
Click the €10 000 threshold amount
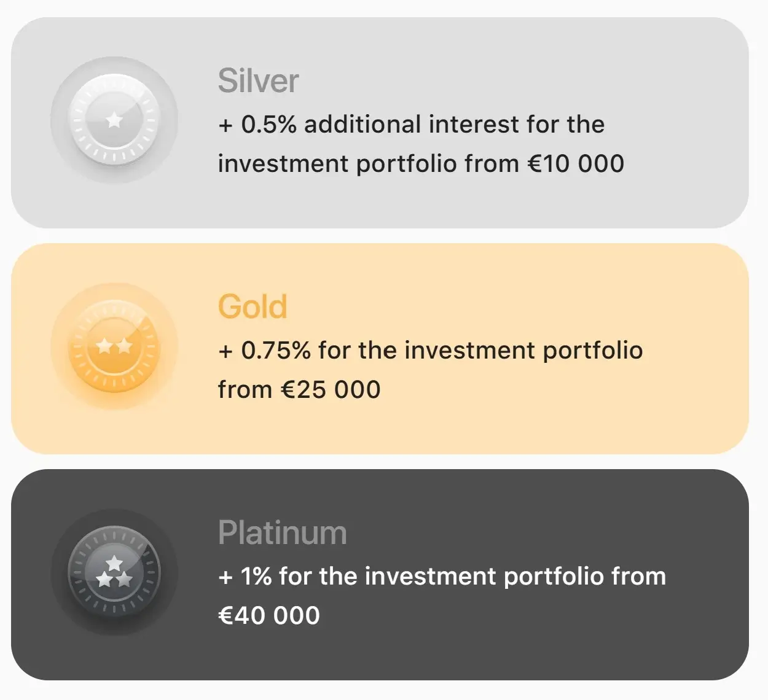576,164
